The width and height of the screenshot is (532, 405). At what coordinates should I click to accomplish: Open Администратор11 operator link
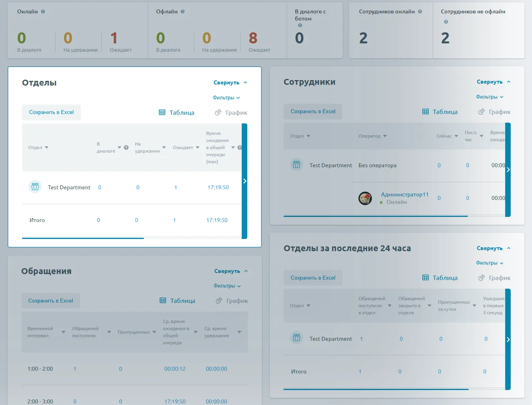click(404, 194)
